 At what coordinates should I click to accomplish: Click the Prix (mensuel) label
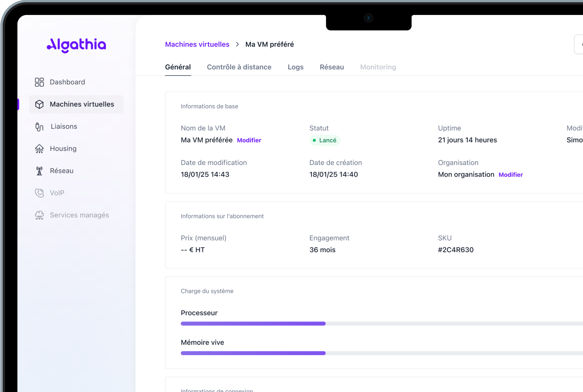point(203,238)
